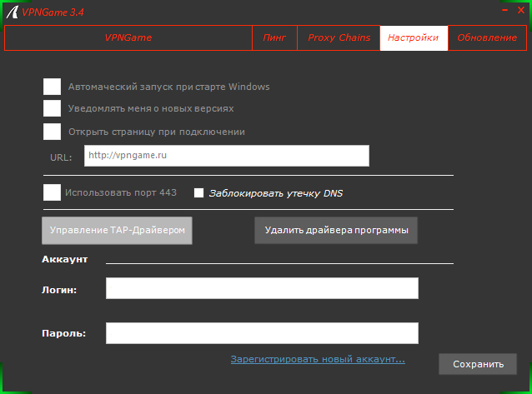This screenshot has width=532, height=394.
Task: Toggle Использовать порт 443 checkbox
Action: [52, 192]
